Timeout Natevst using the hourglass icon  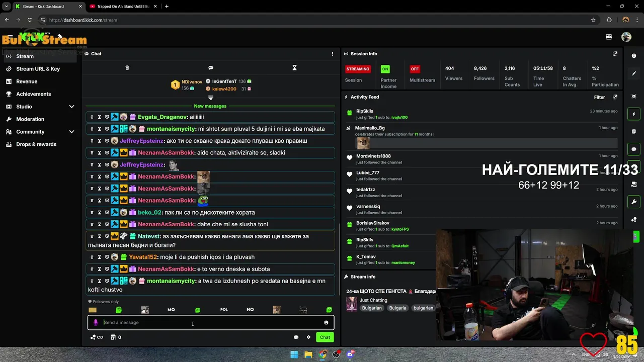[x=99, y=236]
